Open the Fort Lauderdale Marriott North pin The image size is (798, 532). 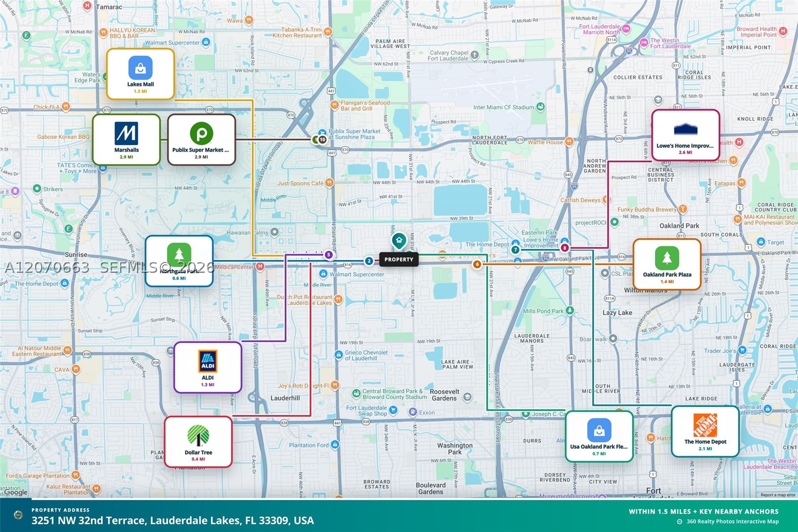click(626, 29)
